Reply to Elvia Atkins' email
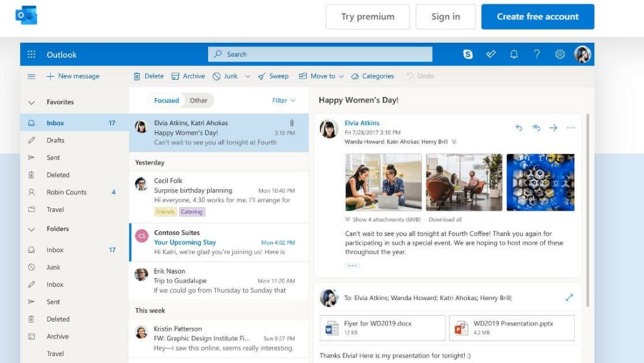The width and height of the screenshot is (644, 363). point(518,128)
